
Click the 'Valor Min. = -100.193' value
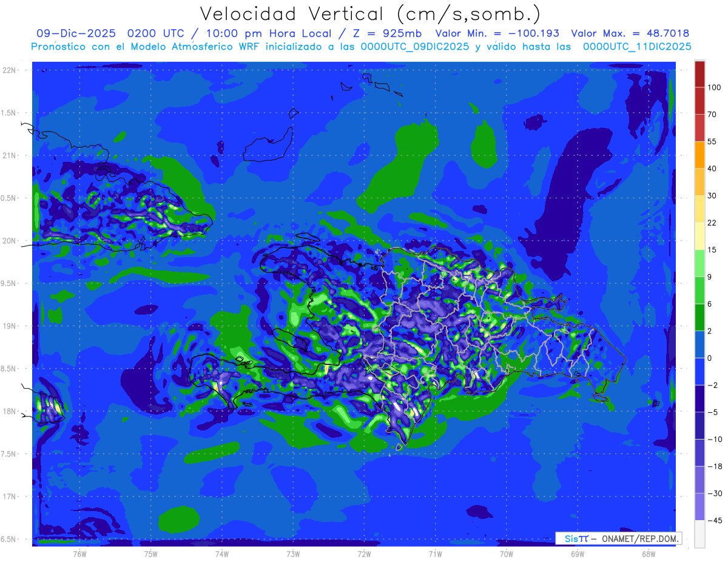coord(497,33)
